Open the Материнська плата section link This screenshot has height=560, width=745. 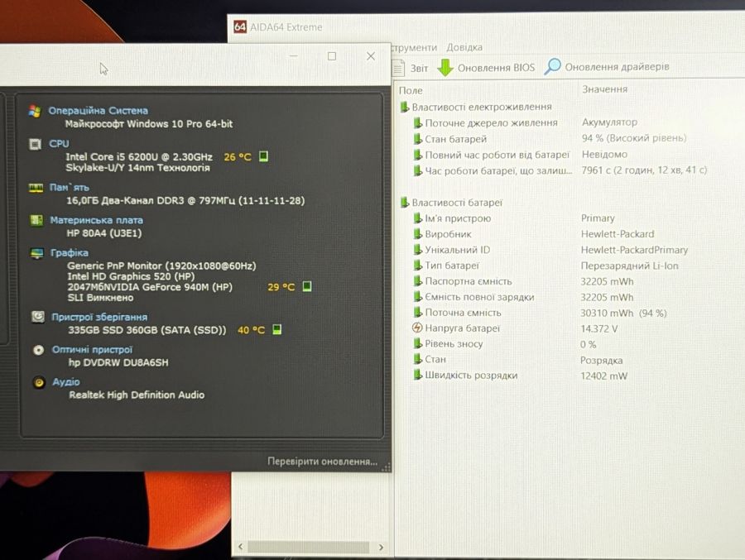97,220
